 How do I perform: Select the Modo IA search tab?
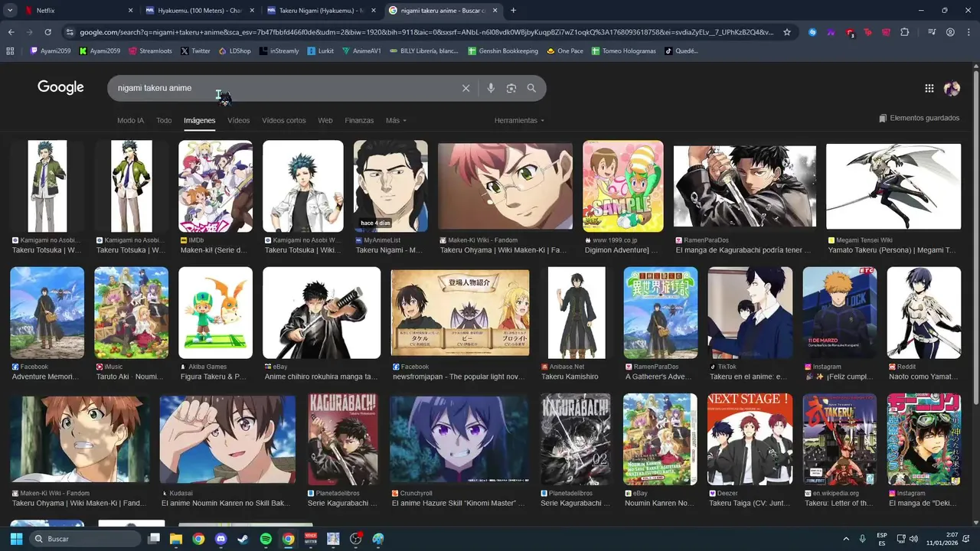(x=130, y=120)
